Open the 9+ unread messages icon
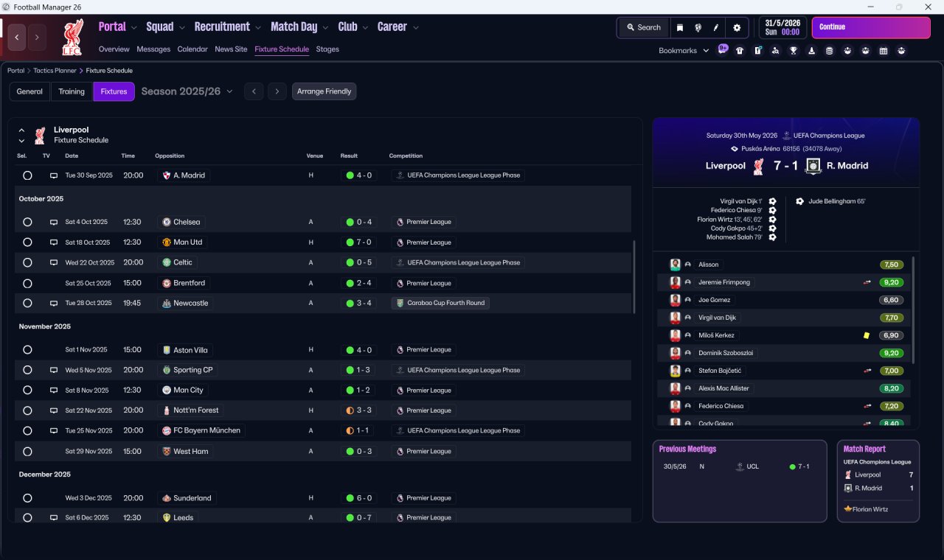The image size is (944, 560). point(723,49)
